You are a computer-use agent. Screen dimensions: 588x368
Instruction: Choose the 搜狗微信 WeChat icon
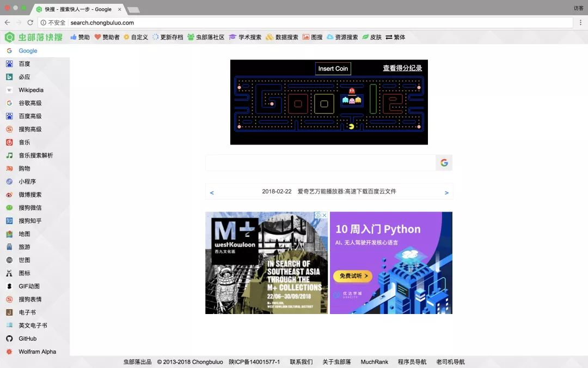point(9,208)
